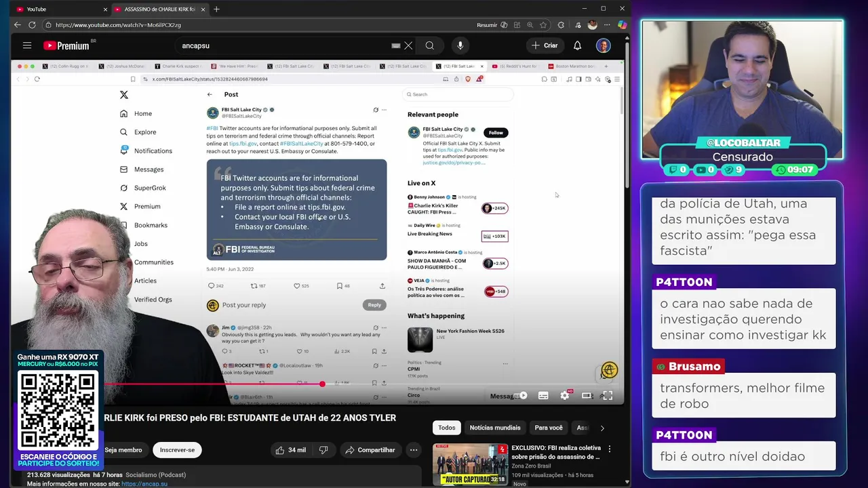Open the browser extensions puzzle icon
The image size is (868, 488).
(x=561, y=25)
